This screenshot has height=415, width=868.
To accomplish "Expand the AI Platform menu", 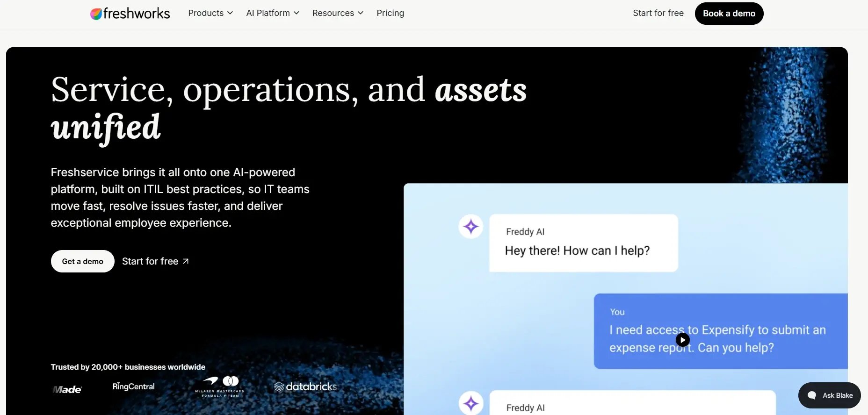I will 273,13.
